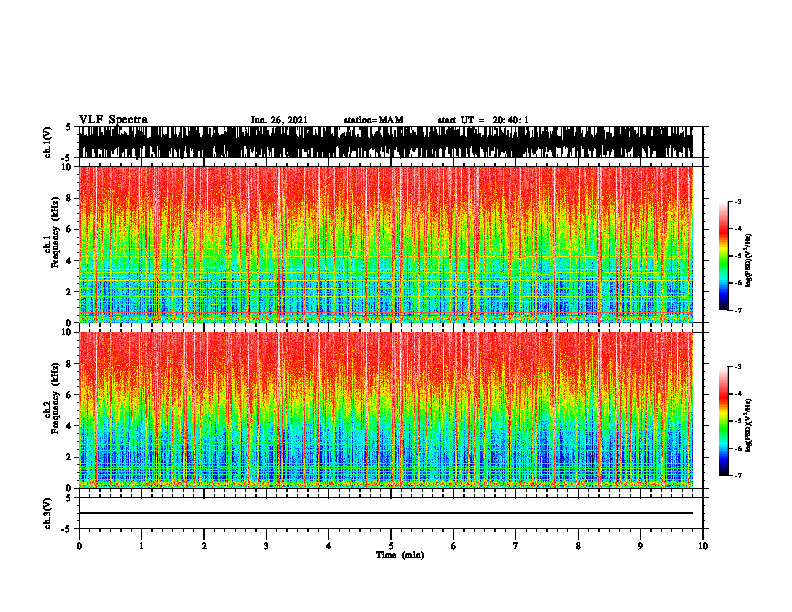The width and height of the screenshot is (792, 612).
Task: Click time axis tick label "6"
Action: (x=454, y=546)
